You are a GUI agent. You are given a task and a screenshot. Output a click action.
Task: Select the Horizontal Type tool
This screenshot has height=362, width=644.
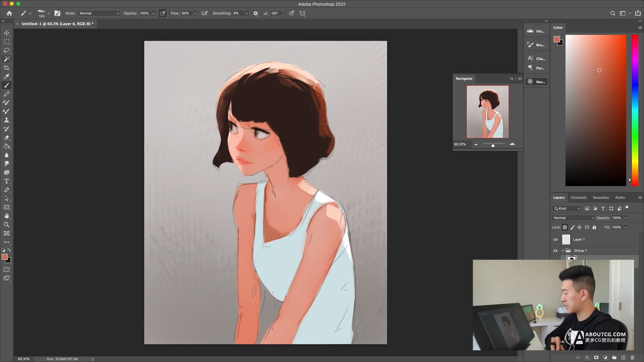click(6, 181)
